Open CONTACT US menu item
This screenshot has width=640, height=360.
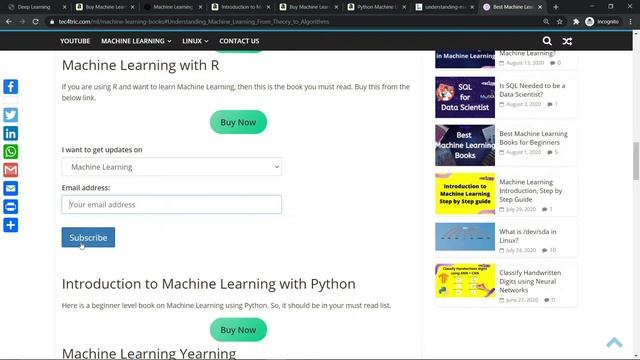coord(239,41)
